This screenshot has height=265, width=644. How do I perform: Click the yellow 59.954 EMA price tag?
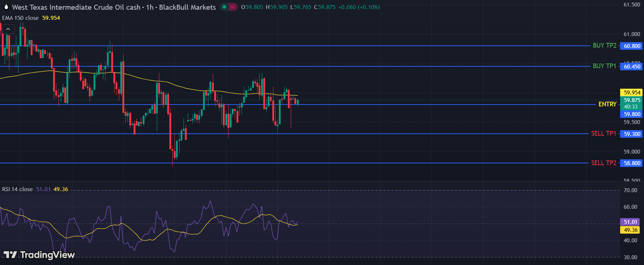(x=632, y=93)
